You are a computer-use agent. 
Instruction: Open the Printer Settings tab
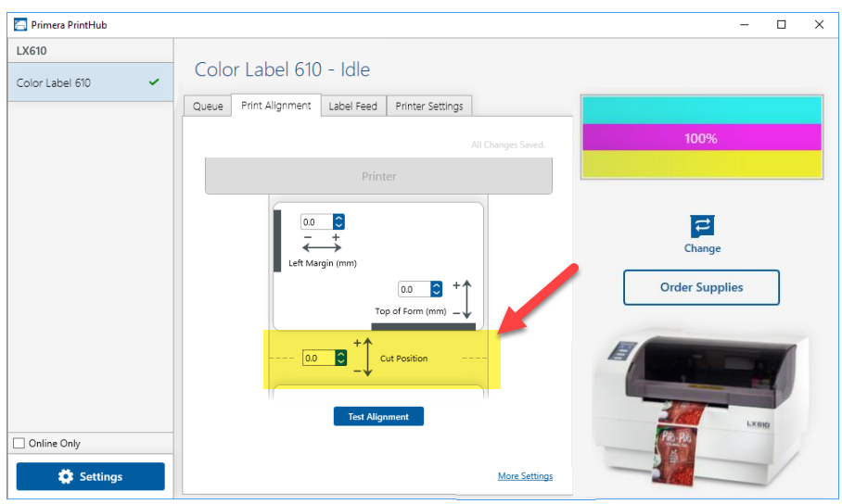pyautogui.click(x=429, y=106)
